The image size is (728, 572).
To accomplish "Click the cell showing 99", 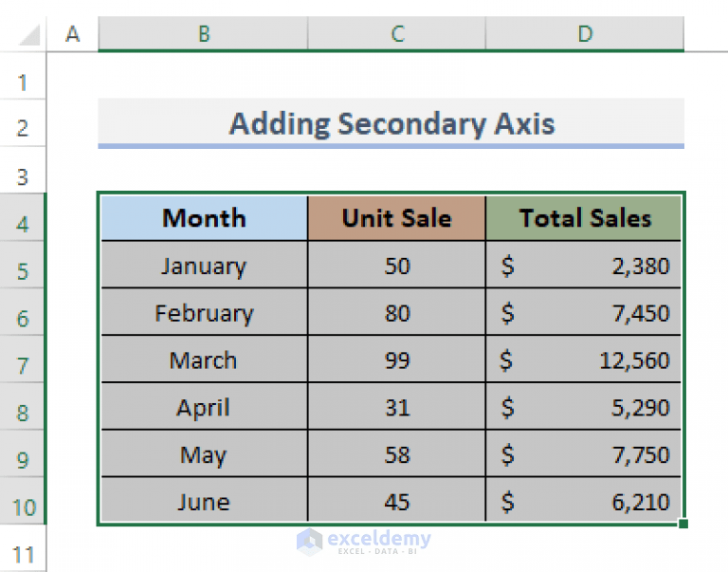I will (396, 360).
